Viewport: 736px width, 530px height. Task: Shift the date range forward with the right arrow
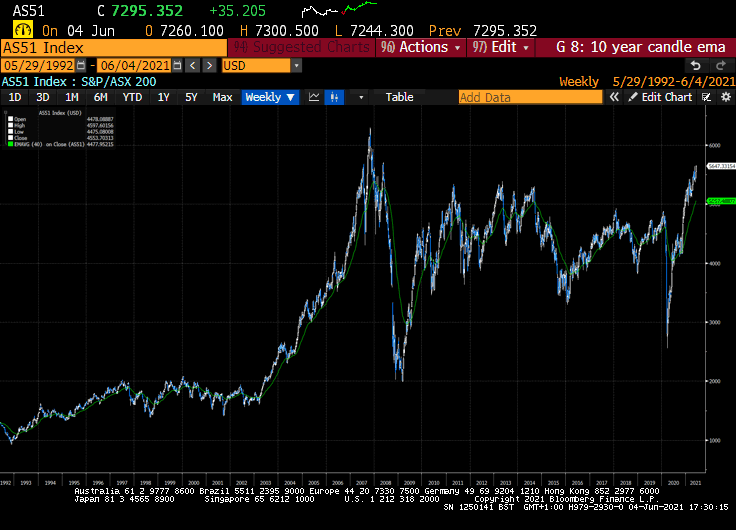[209, 65]
